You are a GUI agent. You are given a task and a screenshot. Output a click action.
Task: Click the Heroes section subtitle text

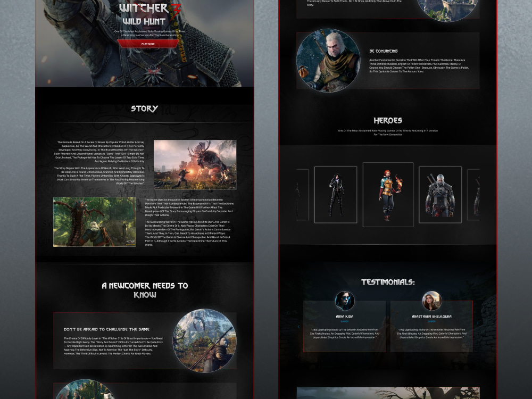[388, 132]
